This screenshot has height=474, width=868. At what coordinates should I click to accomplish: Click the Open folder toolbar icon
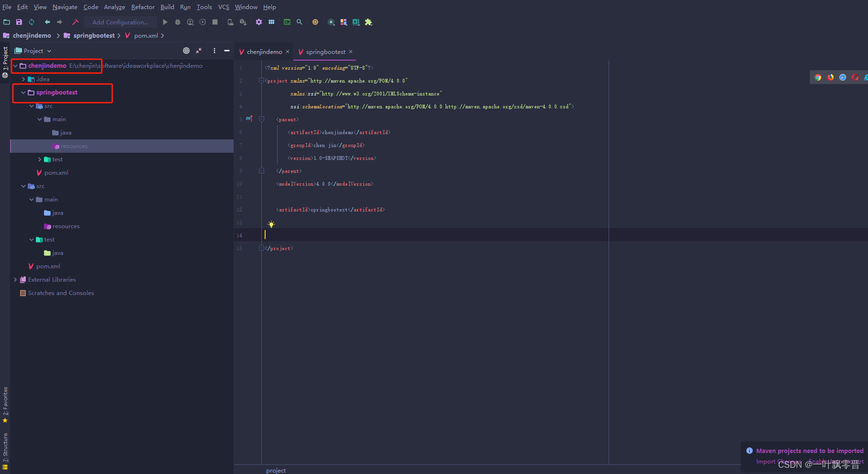7,22
